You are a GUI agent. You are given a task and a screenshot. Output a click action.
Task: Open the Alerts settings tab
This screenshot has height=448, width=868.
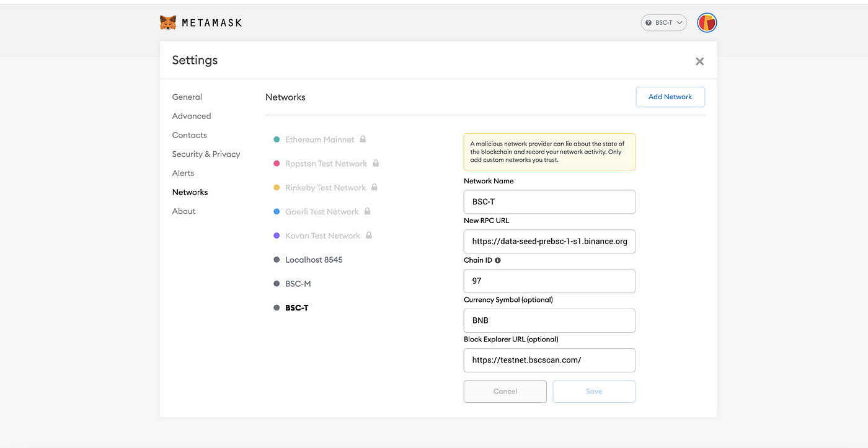pyautogui.click(x=183, y=173)
